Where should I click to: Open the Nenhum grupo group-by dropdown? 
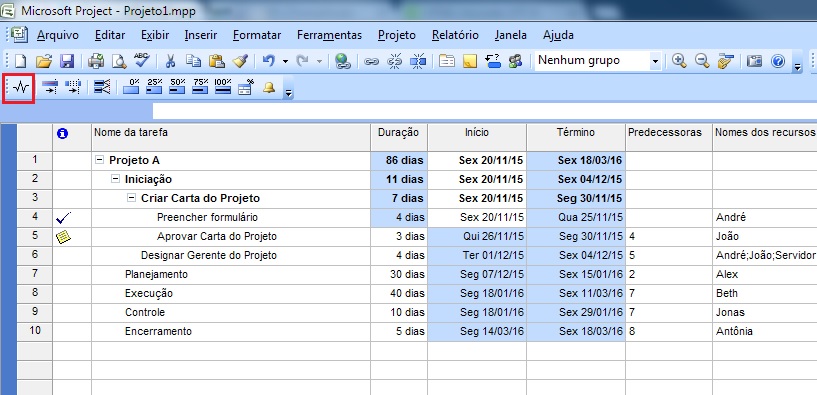655,61
